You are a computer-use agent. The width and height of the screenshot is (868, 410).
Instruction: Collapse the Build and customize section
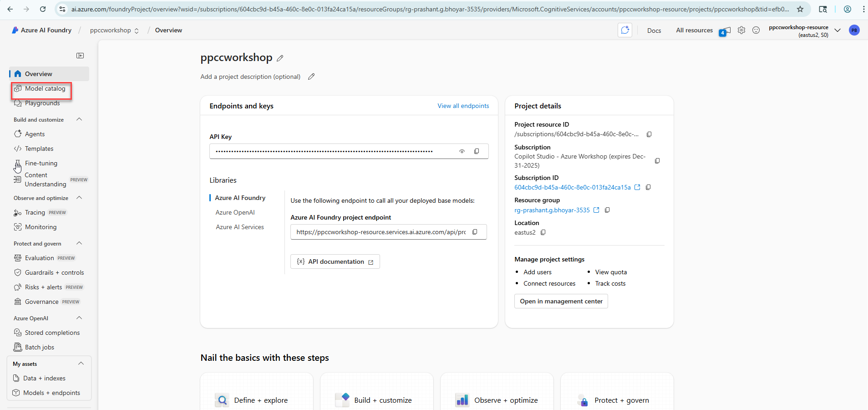tap(79, 119)
